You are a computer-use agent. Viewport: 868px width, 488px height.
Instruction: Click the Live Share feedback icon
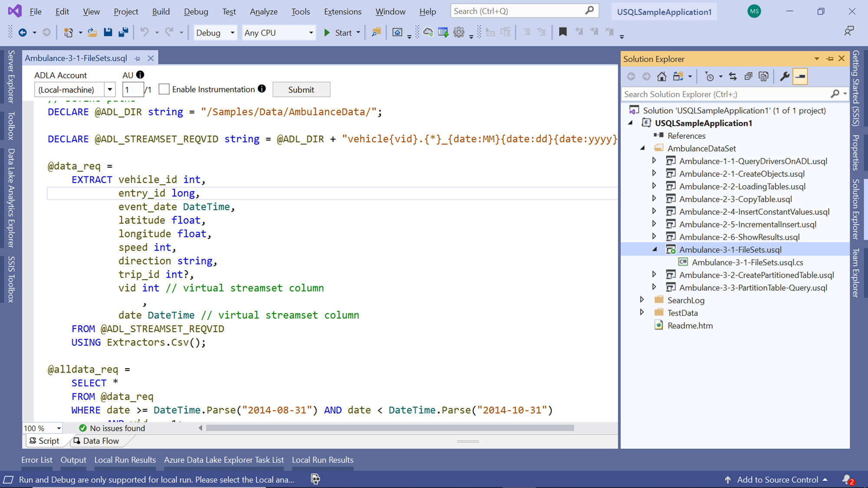[x=848, y=31]
